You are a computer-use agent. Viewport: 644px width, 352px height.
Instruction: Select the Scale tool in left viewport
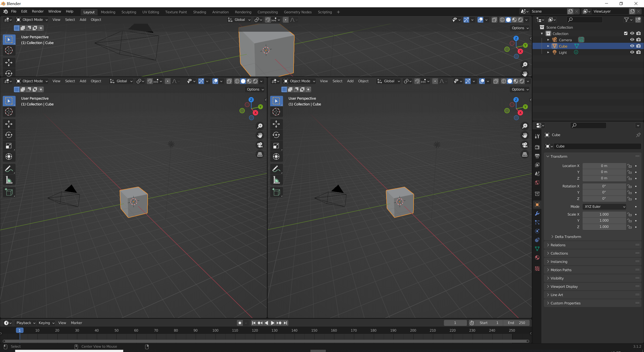coord(9,146)
